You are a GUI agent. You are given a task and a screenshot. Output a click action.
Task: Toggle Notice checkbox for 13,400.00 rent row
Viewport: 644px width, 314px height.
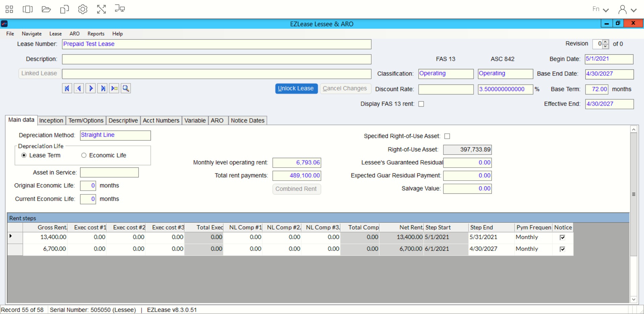coord(562,237)
